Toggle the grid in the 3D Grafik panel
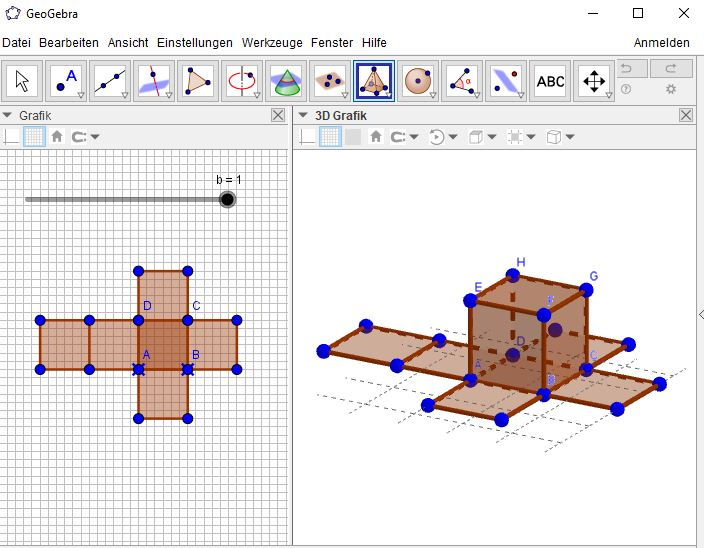 (330, 137)
